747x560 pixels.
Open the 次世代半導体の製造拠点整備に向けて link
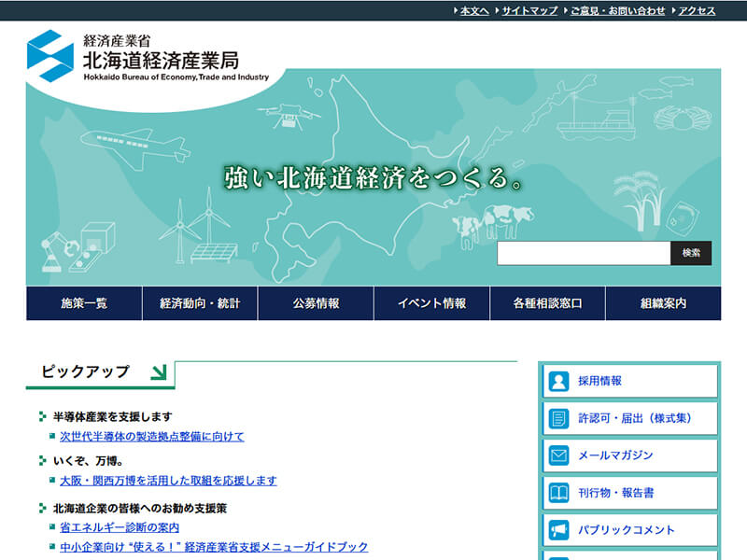(152, 436)
